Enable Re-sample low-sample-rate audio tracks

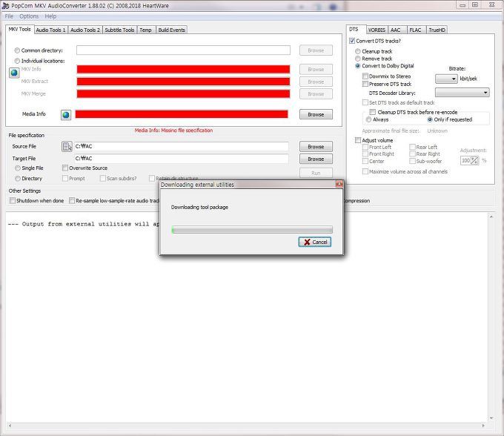point(72,201)
